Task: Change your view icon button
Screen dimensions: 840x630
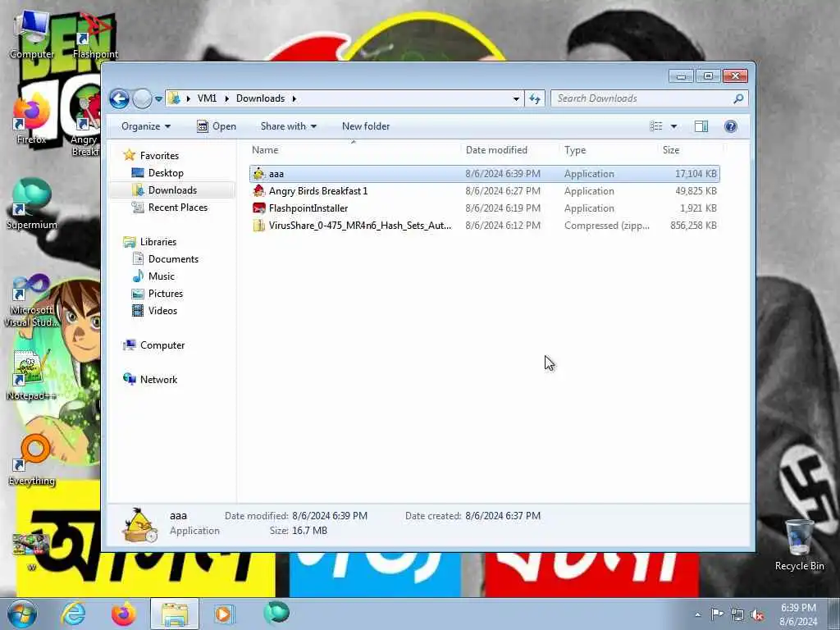Action: [656, 126]
